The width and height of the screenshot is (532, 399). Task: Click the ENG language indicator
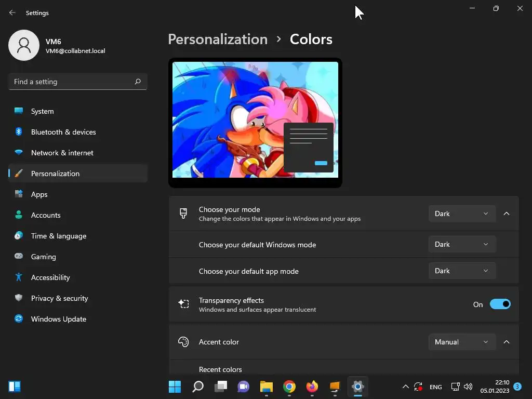[436, 387]
